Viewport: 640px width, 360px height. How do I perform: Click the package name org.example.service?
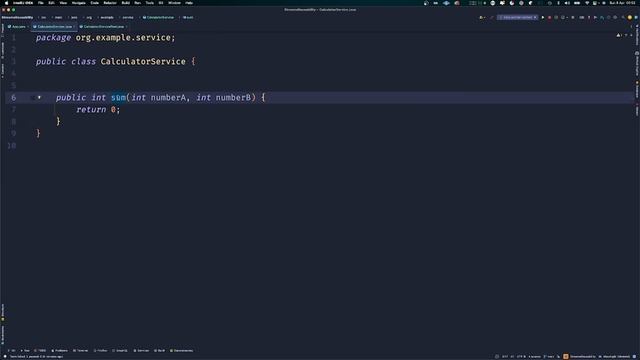coord(123,38)
